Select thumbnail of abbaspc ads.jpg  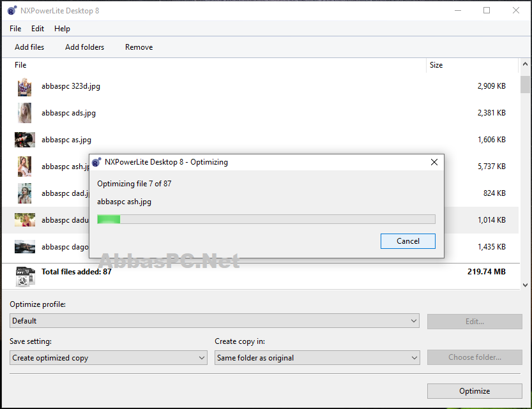pos(25,113)
